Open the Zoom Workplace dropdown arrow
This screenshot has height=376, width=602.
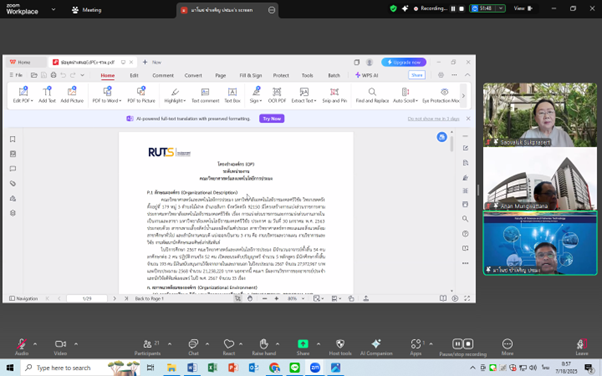click(x=53, y=9)
